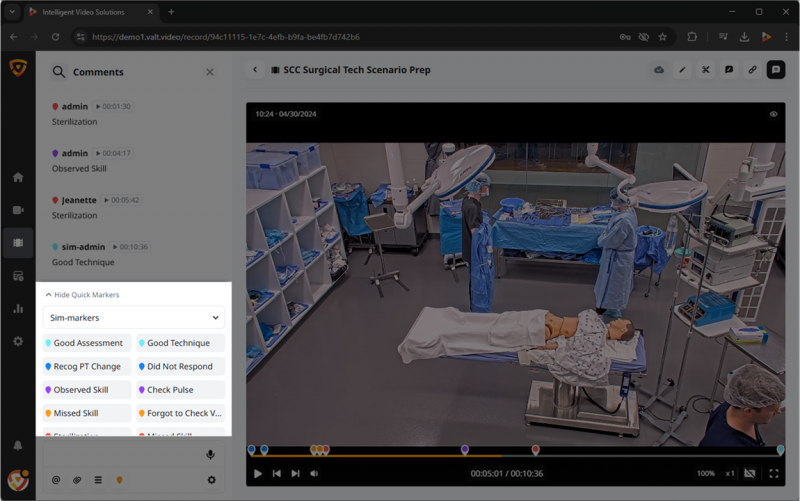Open Home in the left sidebar
Screen dimensions: 800x501
pyautogui.click(x=18, y=177)
